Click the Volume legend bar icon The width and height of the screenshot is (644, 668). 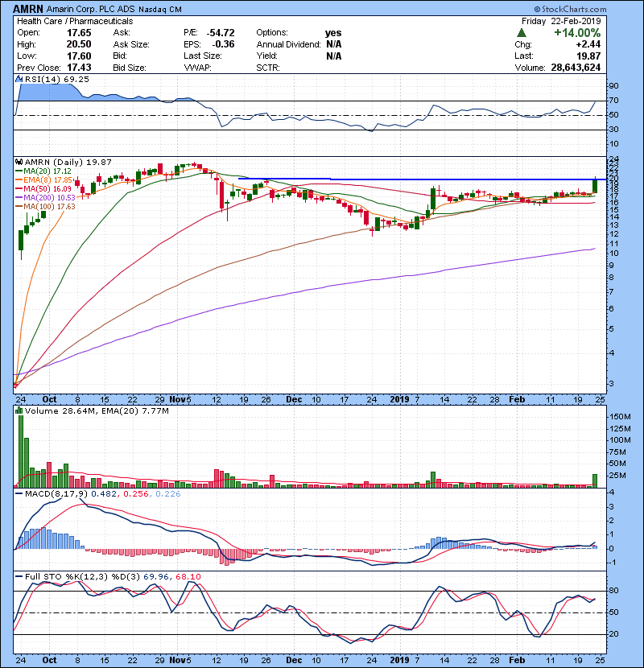pyautogui.click(x=19, y=410)
